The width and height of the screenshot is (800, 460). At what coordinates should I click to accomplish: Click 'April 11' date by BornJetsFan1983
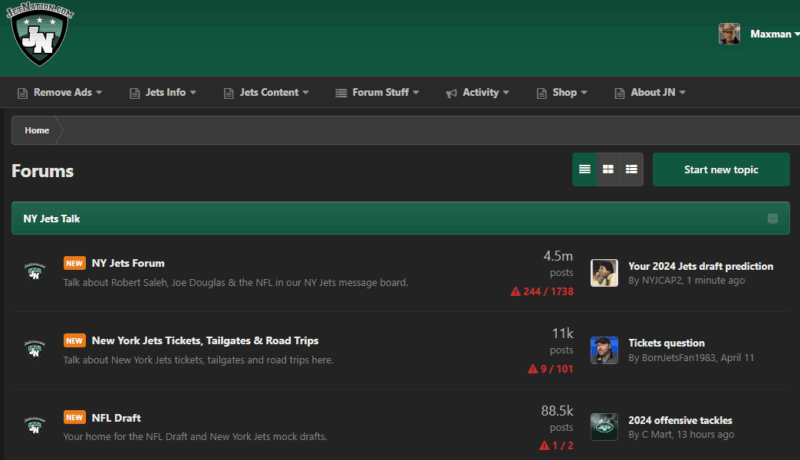click(737, 358)
